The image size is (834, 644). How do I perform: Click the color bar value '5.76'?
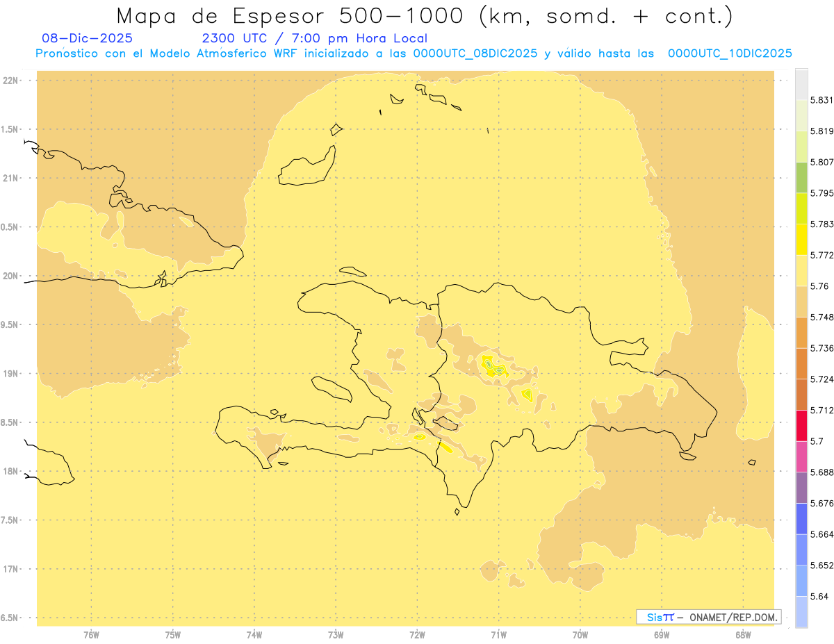click(x=819, y=286)
